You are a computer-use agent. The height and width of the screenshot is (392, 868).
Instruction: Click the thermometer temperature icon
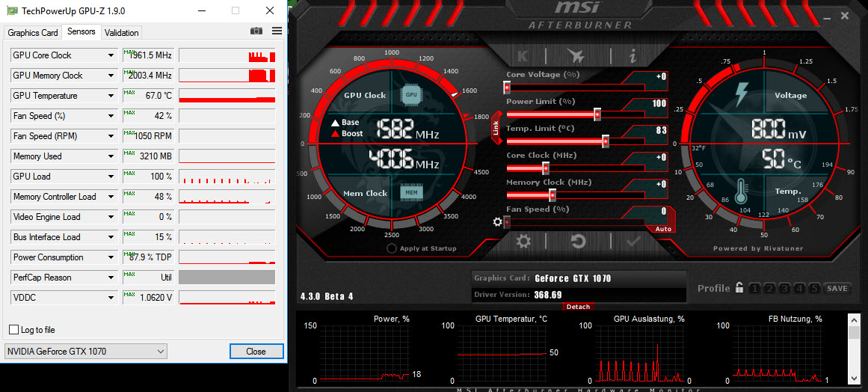click(x=741, y=192)
